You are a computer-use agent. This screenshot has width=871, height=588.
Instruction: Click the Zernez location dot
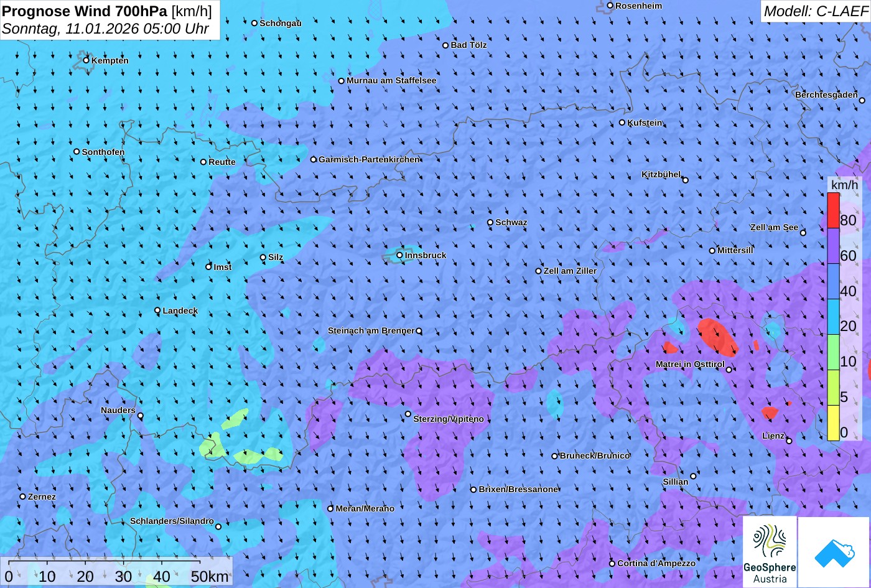[23, 497]
